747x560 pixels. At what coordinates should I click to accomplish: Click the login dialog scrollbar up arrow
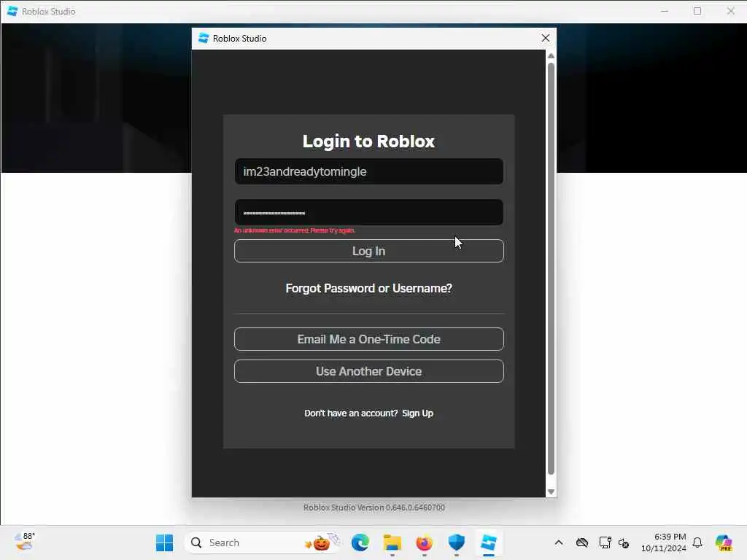[551, 55]
